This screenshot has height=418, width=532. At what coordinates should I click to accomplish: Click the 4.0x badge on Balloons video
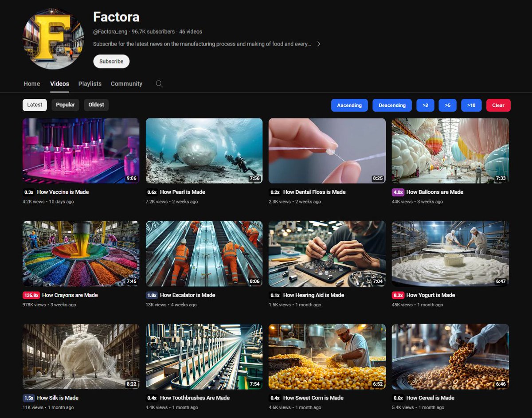pos(398,192)
